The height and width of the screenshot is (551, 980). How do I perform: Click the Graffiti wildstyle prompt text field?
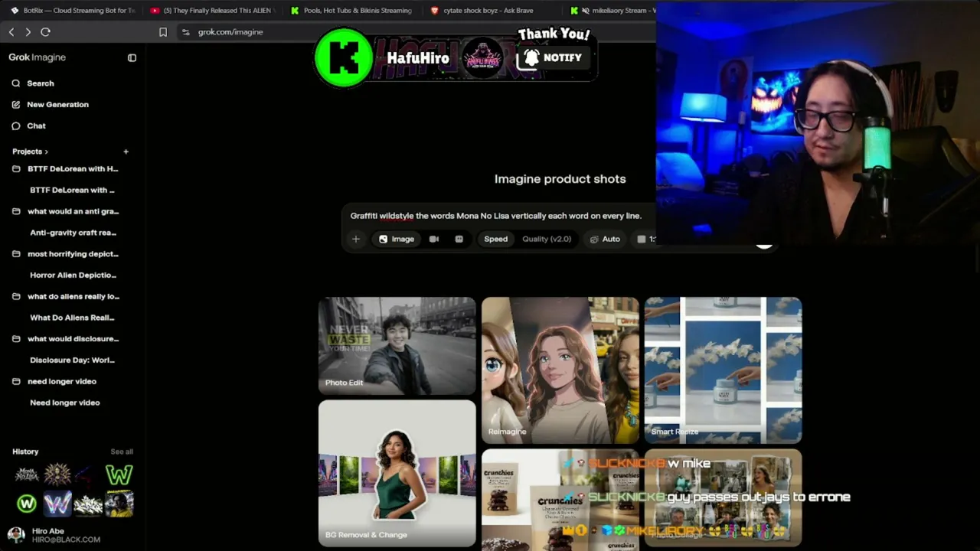tap(496, 216)
